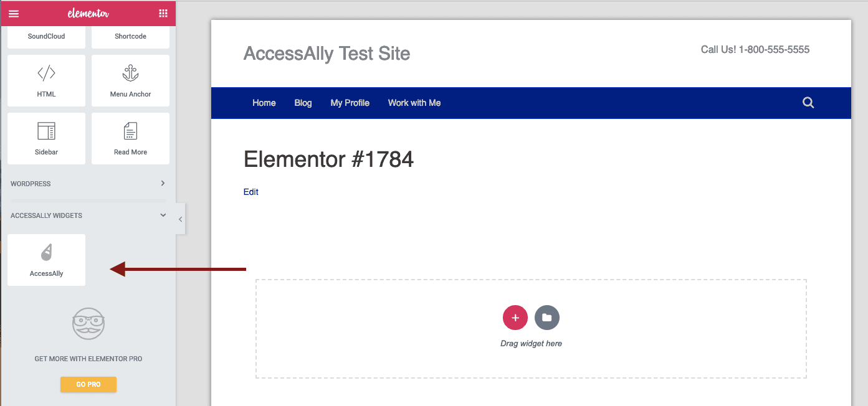This screenshot has width=868, height=406.
Task: Open the Home navigation item
Action: pos(264,103)
